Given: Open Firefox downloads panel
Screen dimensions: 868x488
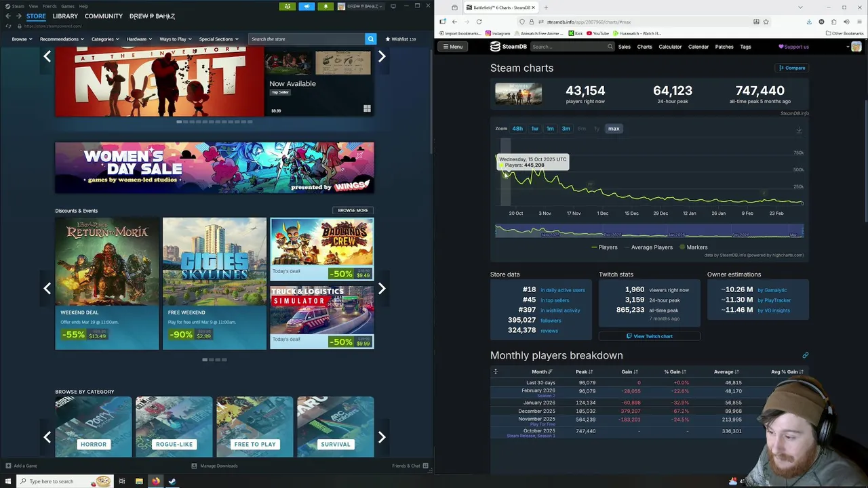Looking at the screenshot, I should pyautogui.click(x=809, y=22).
